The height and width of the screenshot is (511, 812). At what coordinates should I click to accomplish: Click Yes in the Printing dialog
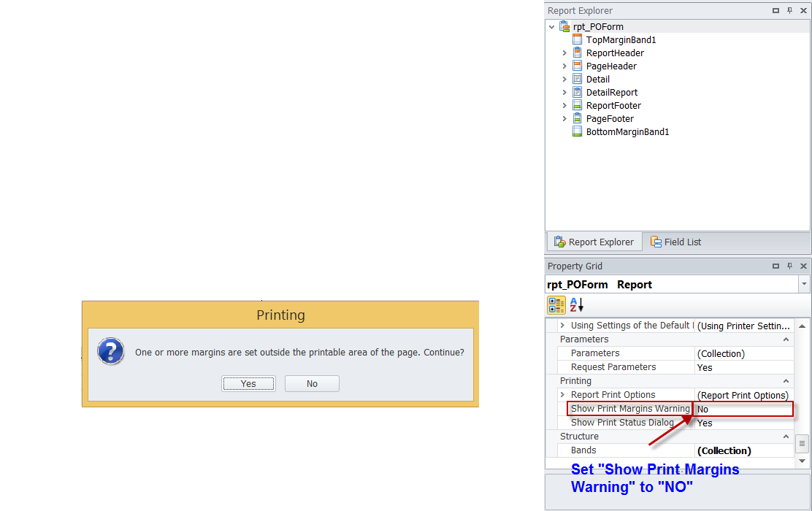248,384
